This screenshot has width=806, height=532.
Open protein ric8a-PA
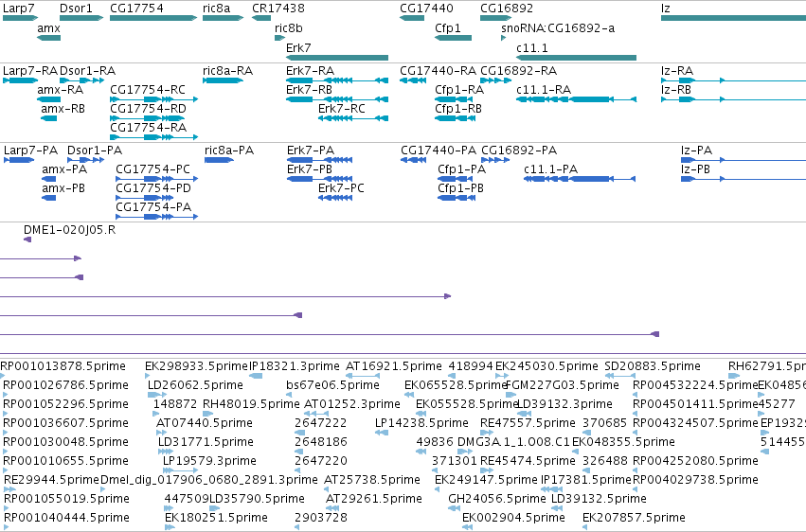229,151
